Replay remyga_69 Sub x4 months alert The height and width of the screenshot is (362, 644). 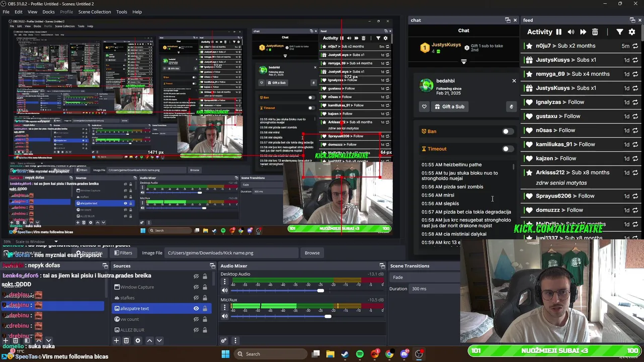[x=635, y=74]
